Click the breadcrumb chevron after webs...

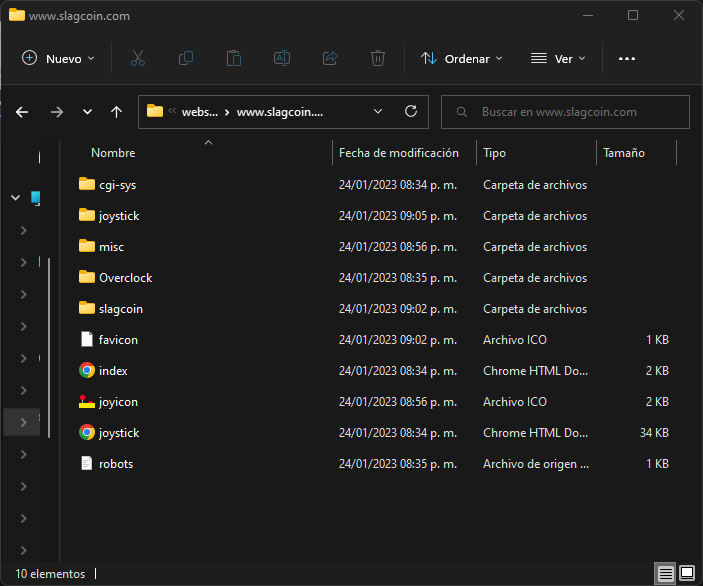pyautogui.click(x=227, y=112)
